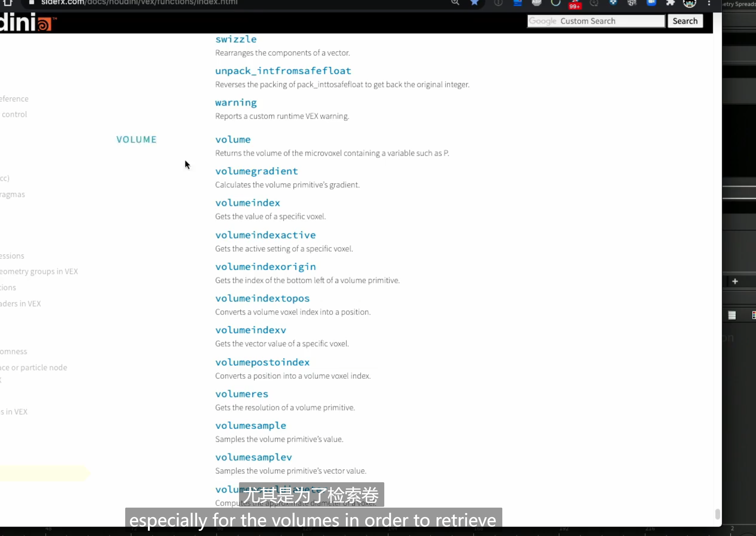
Task: Focus the Google Custom Search field
Action: pos(596,21)
